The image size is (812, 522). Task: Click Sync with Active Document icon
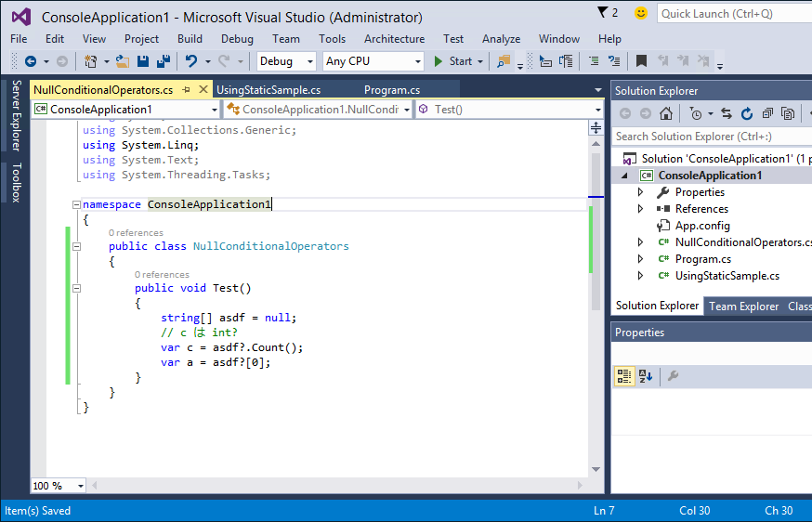726,113
